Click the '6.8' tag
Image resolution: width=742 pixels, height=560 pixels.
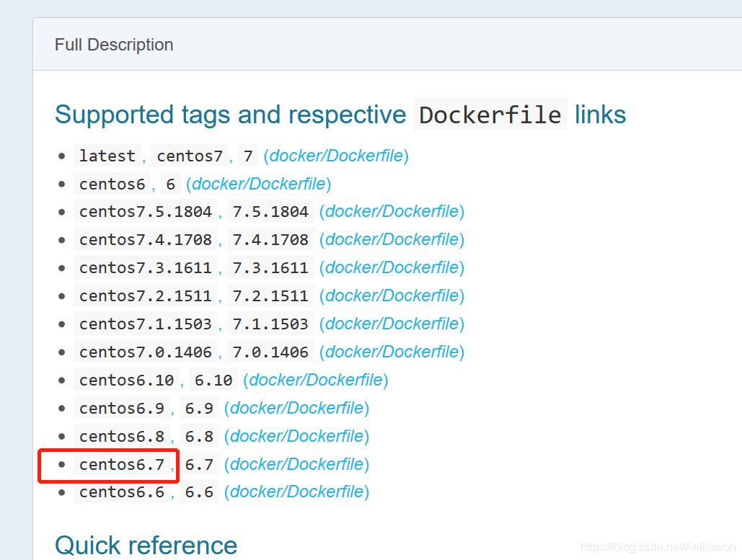click(199, 436)
